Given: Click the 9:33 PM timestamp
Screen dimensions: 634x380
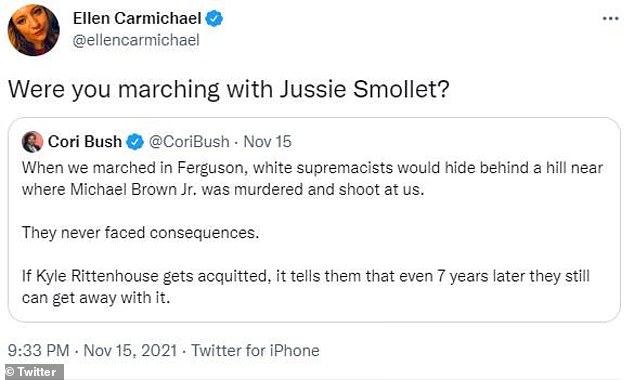Looking at the screenshot, I should click(x=38, y=350).
